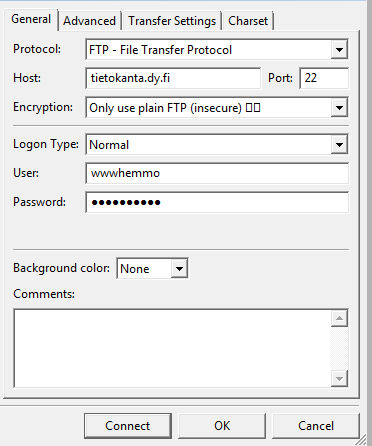Click inside the Comments text area
The width and height of the screenshot is (372, 446).
[172, 348]
